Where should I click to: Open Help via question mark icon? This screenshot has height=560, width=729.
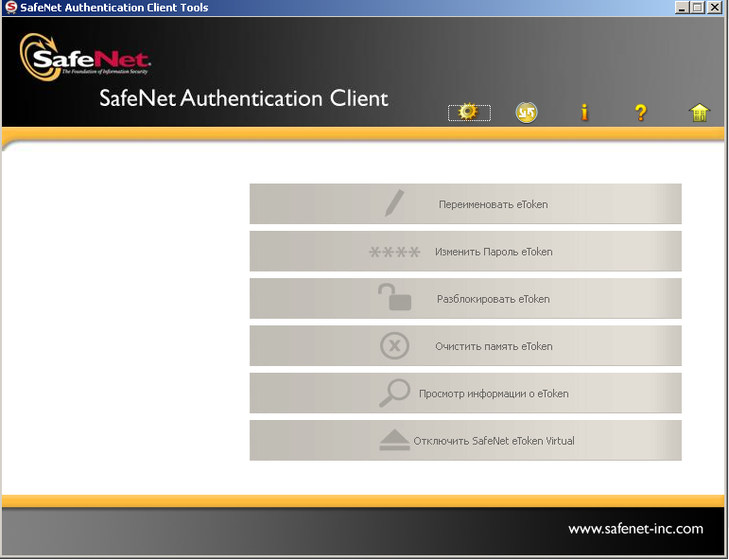coord(641,113)
